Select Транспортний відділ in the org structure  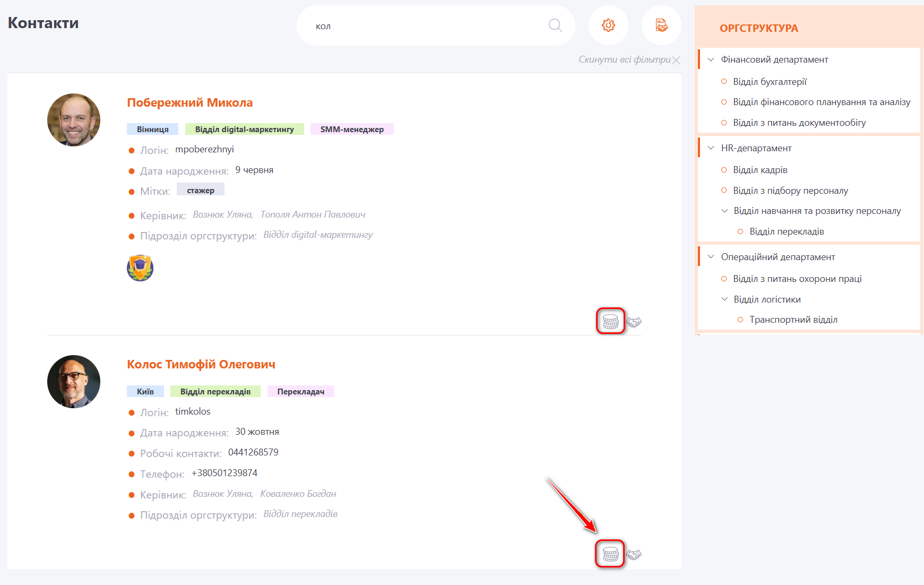tap(793, 320)
